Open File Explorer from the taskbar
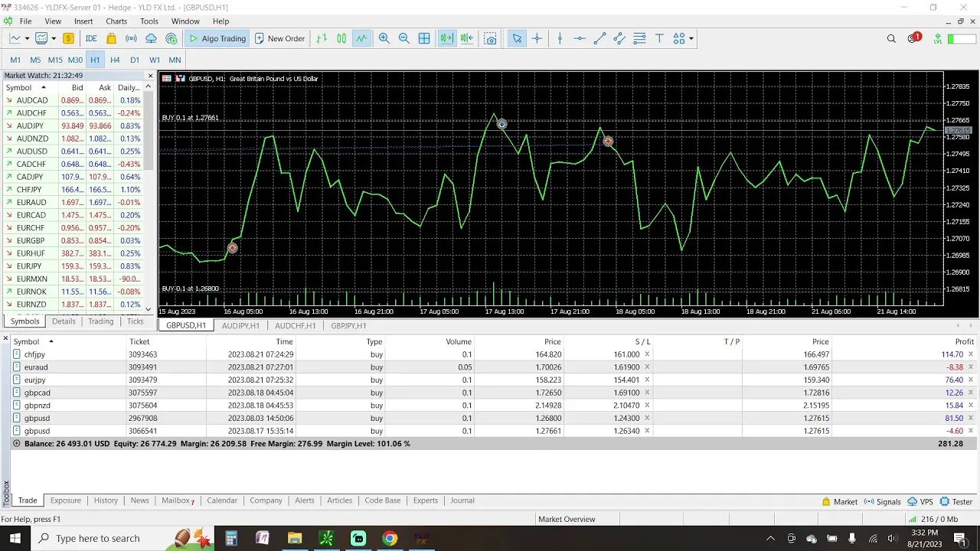 tap(294, 538)
